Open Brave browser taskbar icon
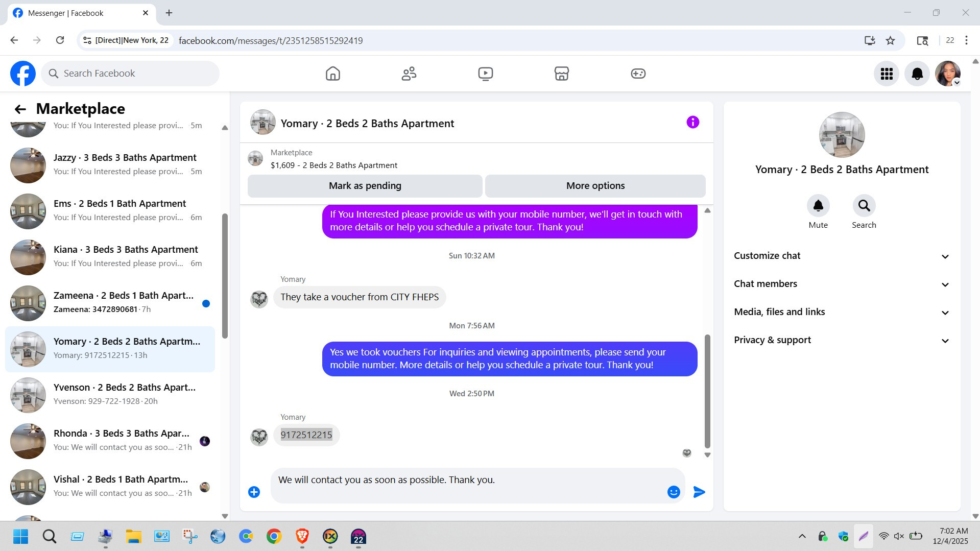 click(x=302, y=536)
